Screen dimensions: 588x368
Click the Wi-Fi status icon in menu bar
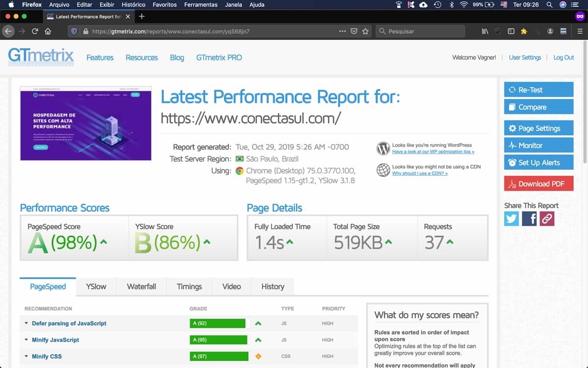point(463,4)
